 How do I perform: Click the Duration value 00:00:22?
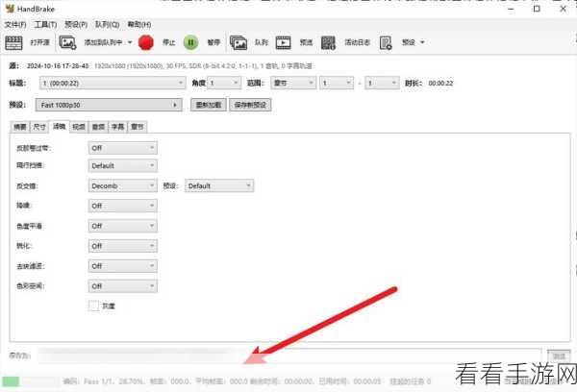click(440, 83)
